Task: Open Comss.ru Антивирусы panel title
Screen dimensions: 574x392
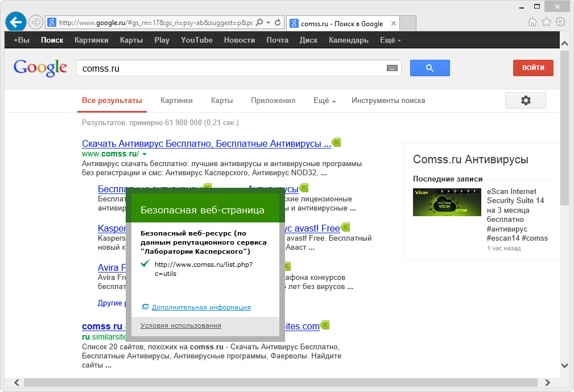Action: 470,159
